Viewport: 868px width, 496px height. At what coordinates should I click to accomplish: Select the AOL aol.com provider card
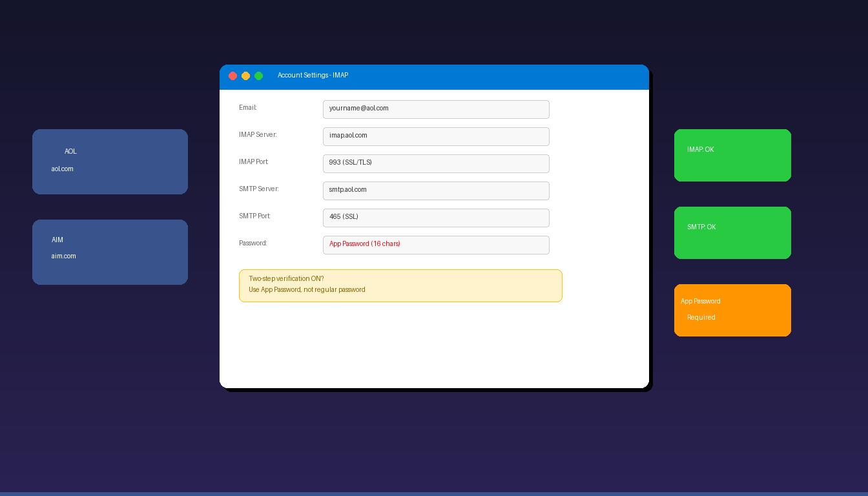click(110, 161)
